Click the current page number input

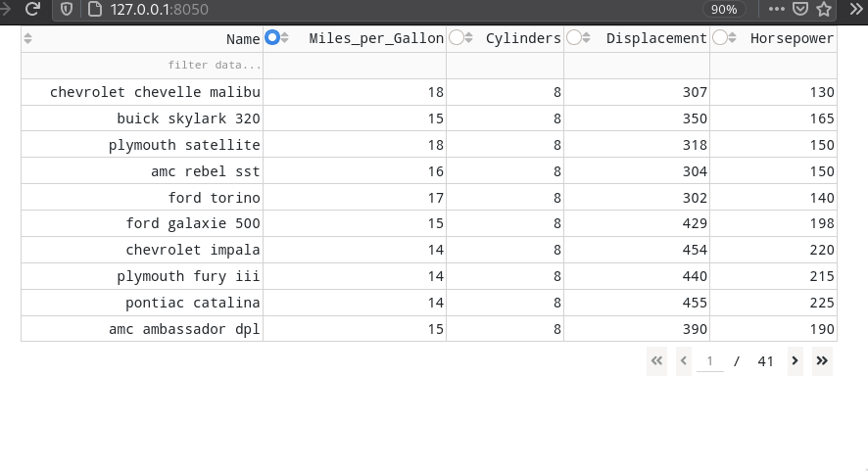point(709,361)
